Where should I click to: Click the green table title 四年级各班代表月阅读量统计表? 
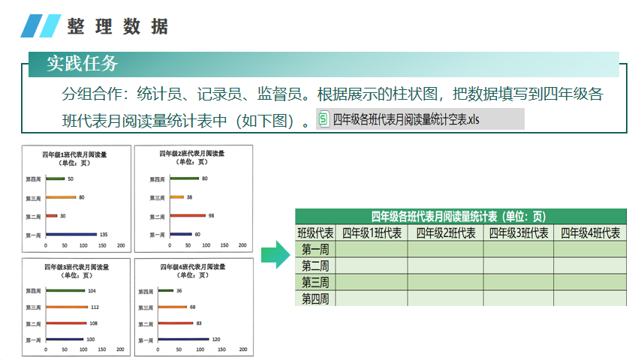pyautogui.click(x=459, y=216)
